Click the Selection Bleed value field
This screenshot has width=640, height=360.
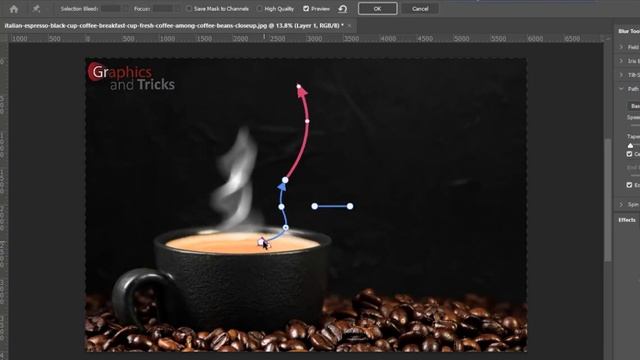pyautogui.click(x=111, y=9)
